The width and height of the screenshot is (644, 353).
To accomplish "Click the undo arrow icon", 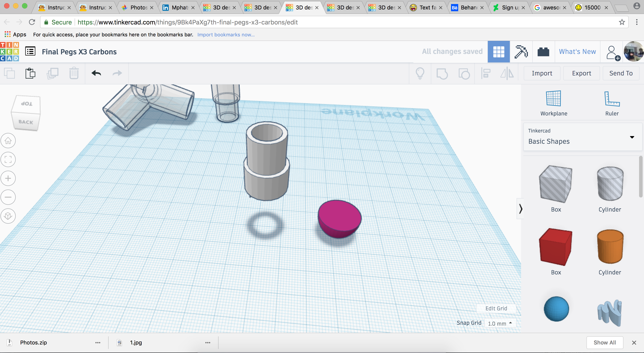I will click(96, 73).
